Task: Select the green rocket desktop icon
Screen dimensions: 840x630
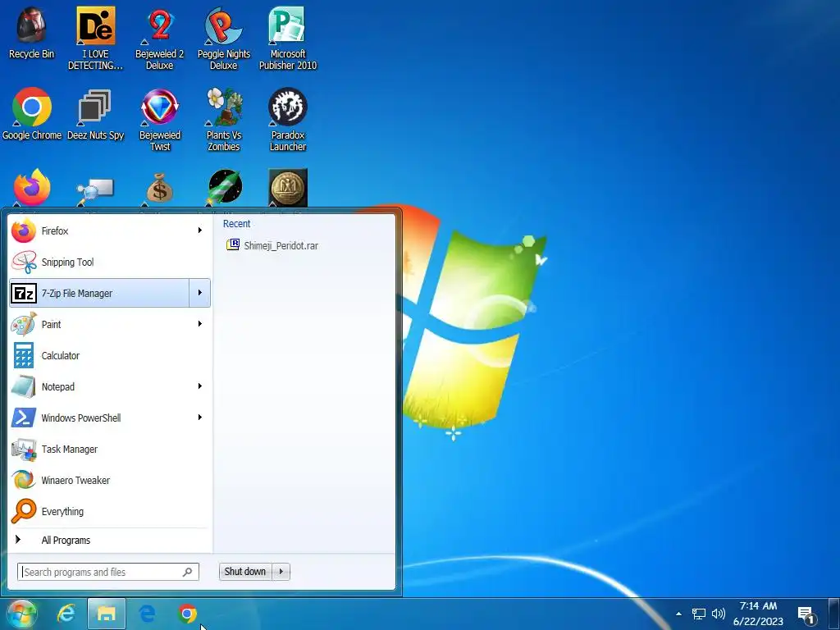Action: coord(225,188)
